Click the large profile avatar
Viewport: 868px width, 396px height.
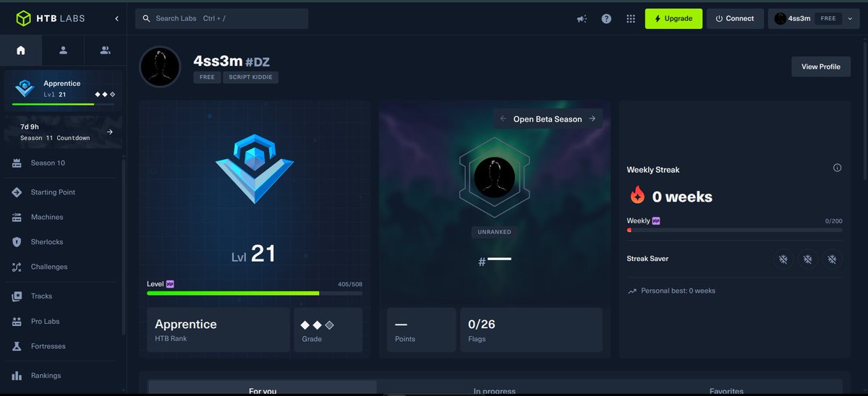(160, 67)
